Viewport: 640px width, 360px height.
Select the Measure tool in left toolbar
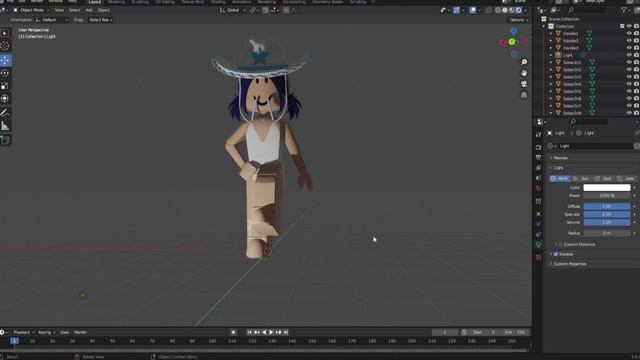(x=5, y=126)
